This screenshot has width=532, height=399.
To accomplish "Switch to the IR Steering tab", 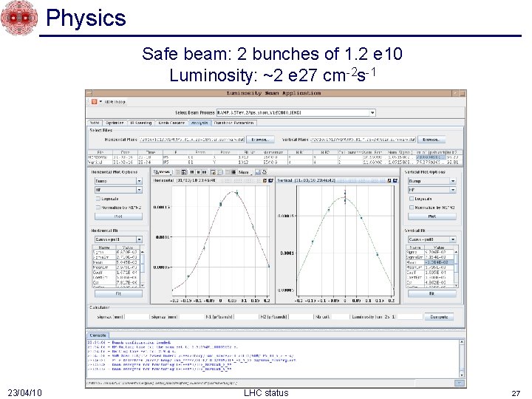I will (x=140, y=123).
